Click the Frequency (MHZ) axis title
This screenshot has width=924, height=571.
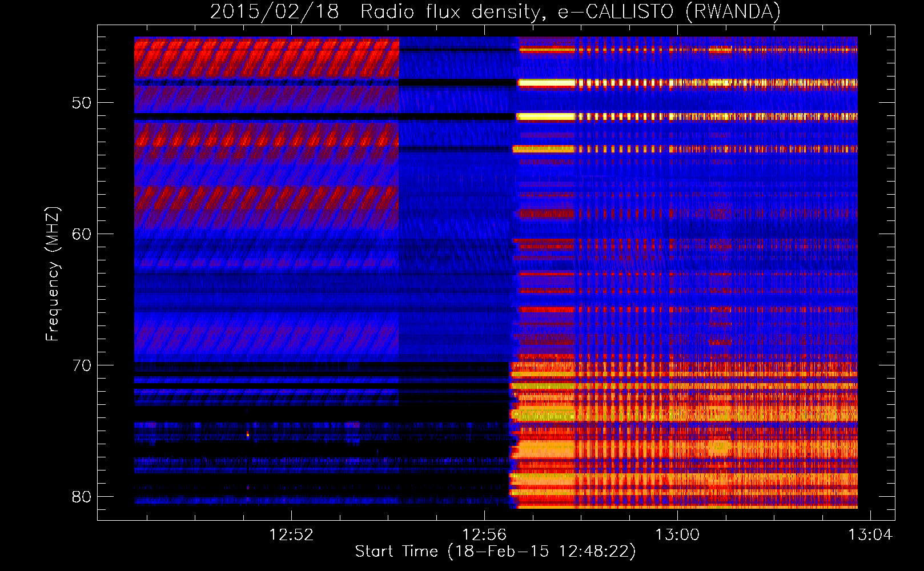[53, 274]
